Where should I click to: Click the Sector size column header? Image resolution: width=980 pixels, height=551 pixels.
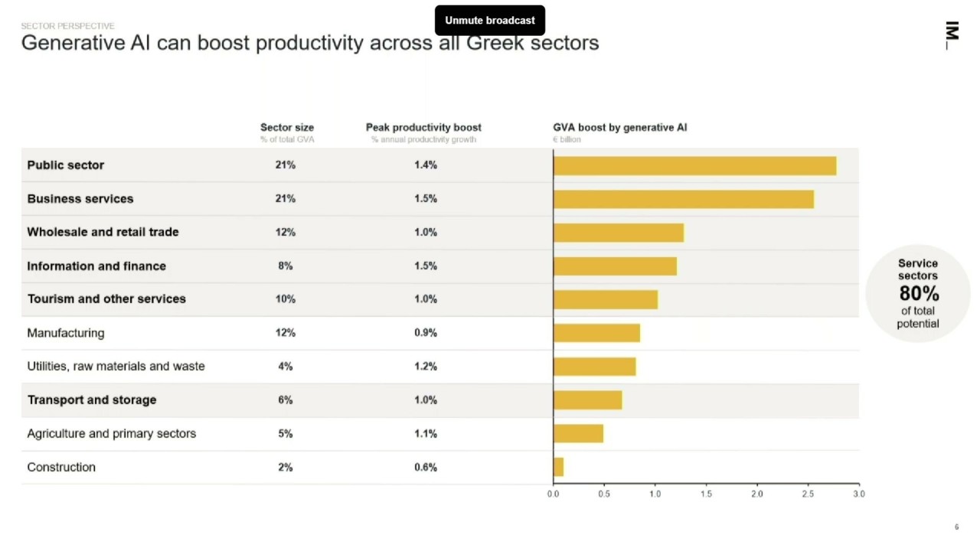coord(287,128)
